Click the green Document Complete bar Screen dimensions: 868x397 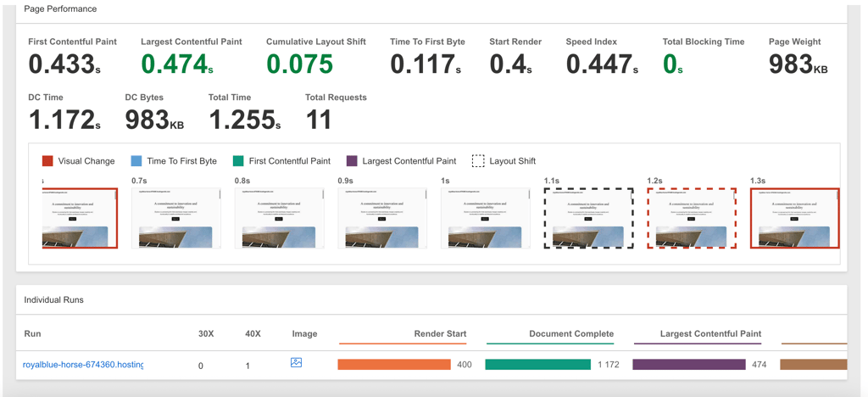coord(538,364)
